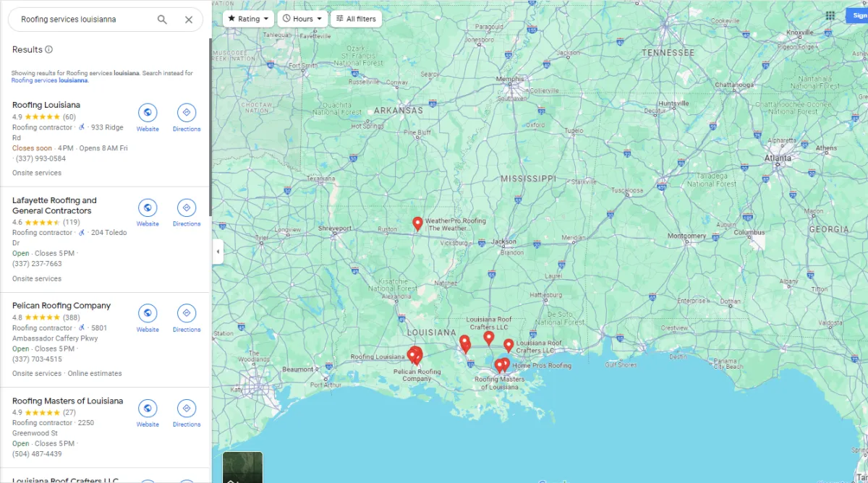Expand the Hours filter dropdown
Viewport: 868px width, 483px height.
coord(303,19)
